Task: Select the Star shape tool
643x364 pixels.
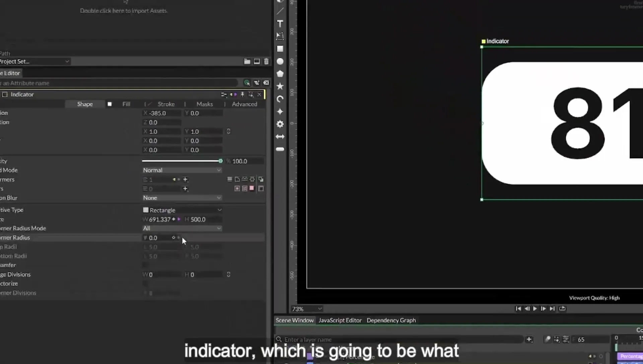Action: pyautogui.click(x=280, y=86)
